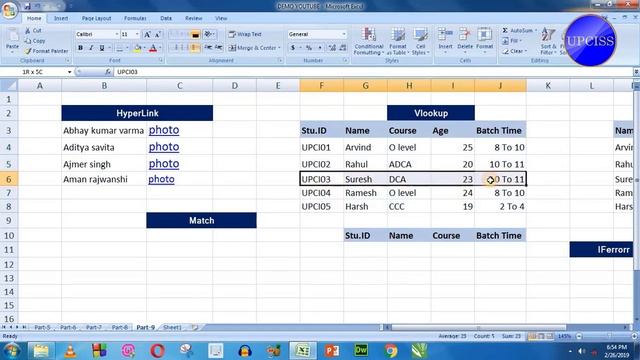
Task: Open the Fill dropdown
Action: (511, 41)
